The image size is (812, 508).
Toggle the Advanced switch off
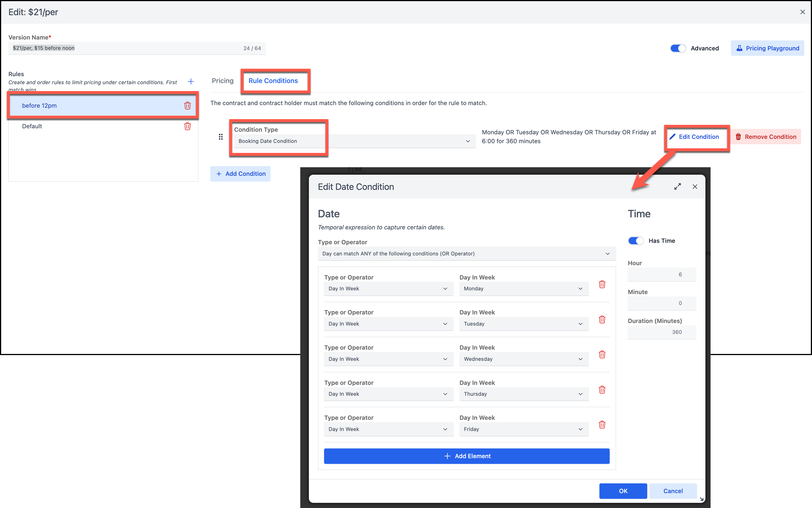(x=678, y=48)
